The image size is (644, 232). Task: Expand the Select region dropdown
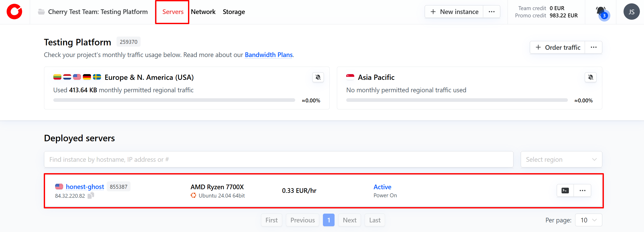click(x=561, y=159)
